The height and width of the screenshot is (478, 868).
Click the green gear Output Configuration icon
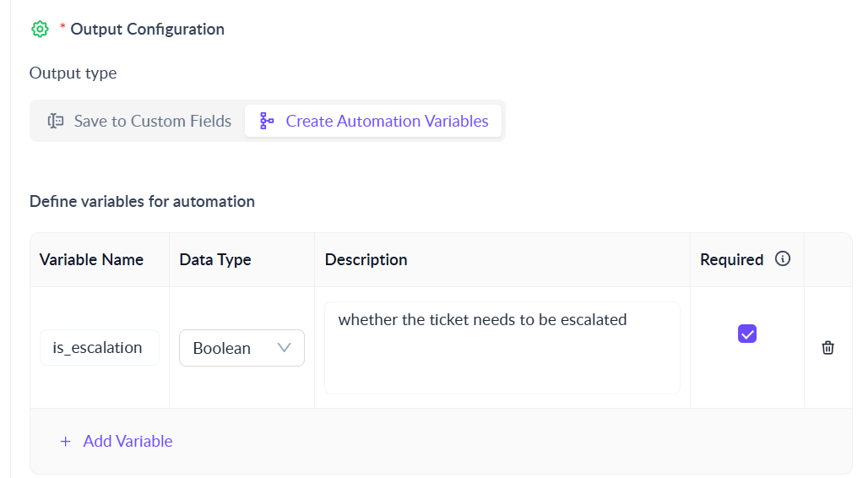40,30
